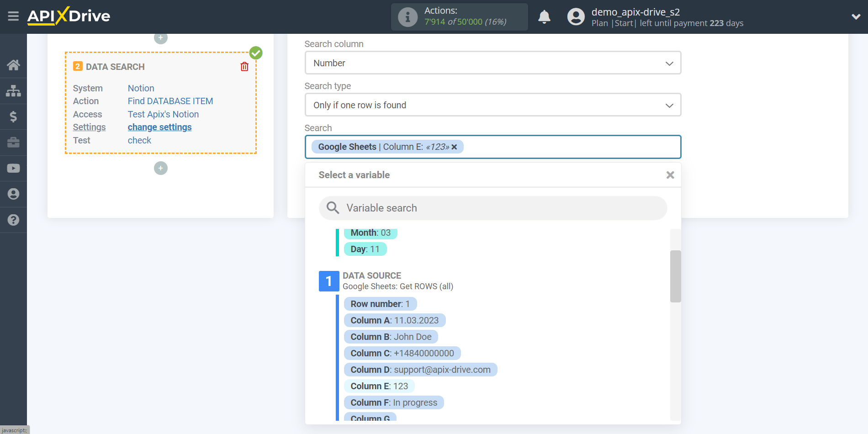The width and height of the screenshot is (868, 434).
Task: Select Column E: 123 variable
Action: coord(379,386)
